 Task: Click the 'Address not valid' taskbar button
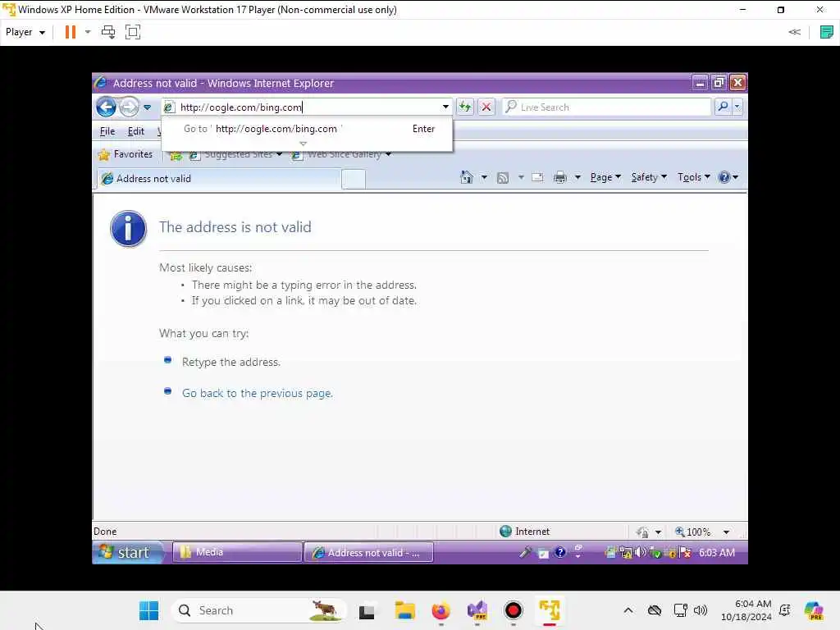[x=368, y=552]
